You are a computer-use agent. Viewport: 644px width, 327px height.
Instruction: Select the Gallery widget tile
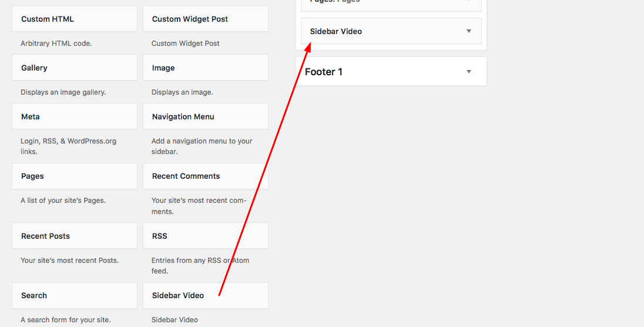34,68
